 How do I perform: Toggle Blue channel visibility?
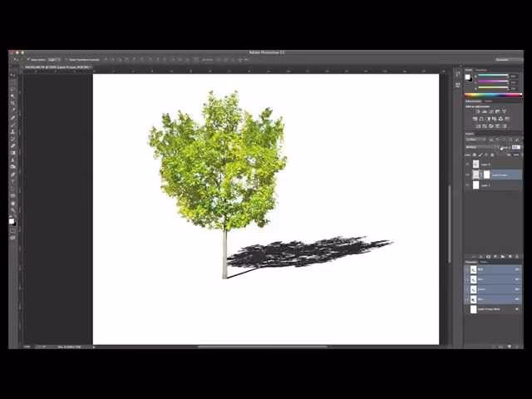[x=467, y=299]
